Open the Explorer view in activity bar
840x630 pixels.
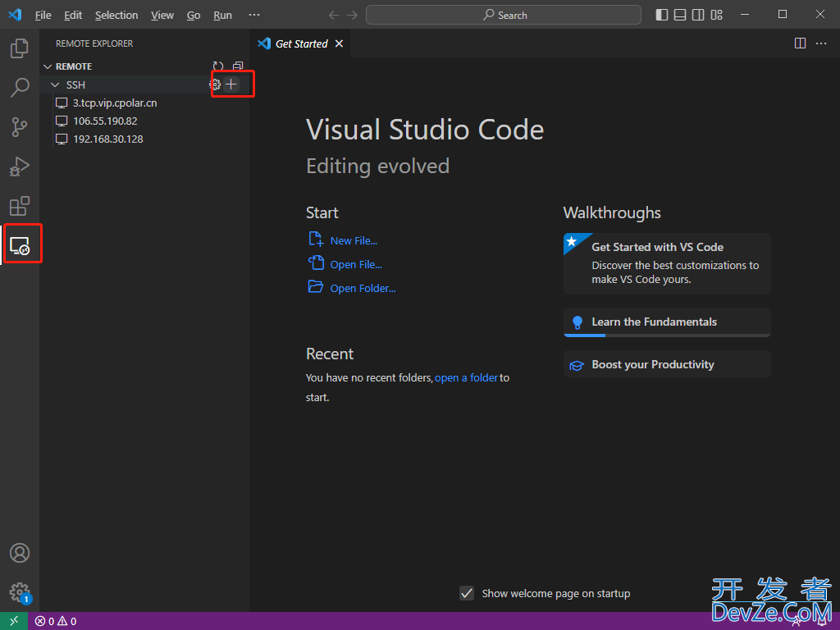click(20, 48)
